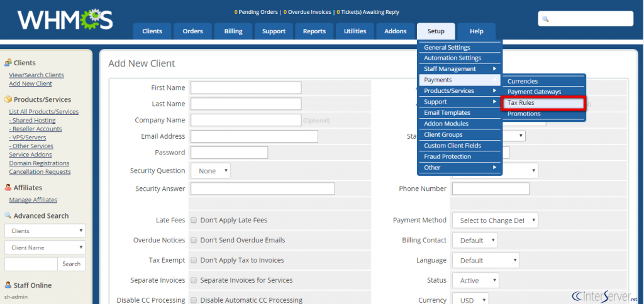Select Currencies in Payments submenu
This screenshot has height=304, width=644.
point(543,81)
